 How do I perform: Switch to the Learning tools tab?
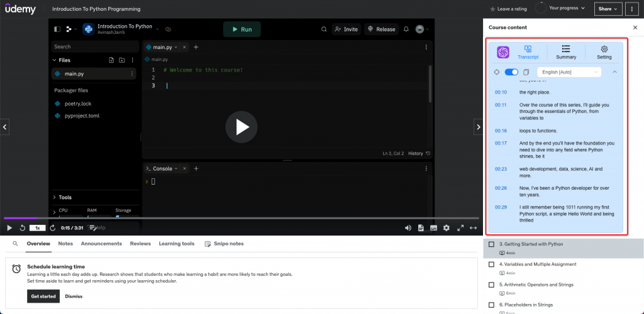(x=177, y=244)
